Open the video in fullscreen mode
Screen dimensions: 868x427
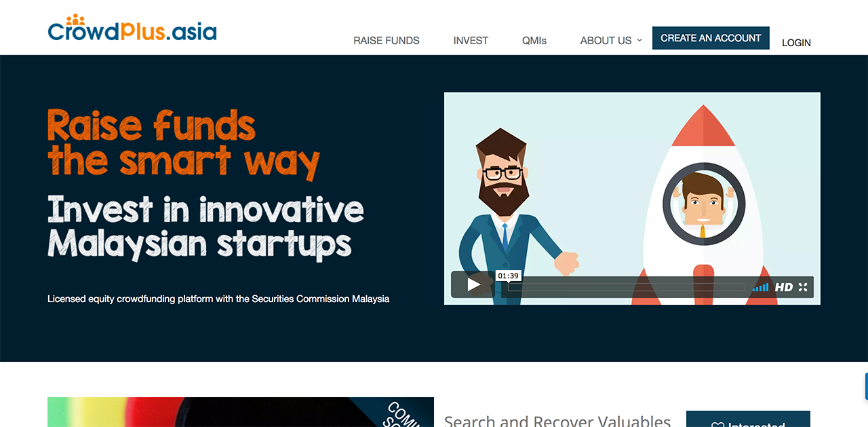coord(803,287)
